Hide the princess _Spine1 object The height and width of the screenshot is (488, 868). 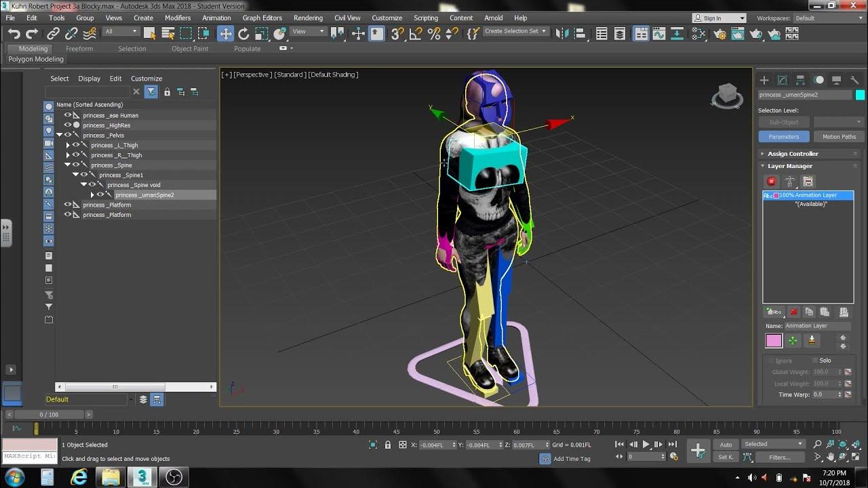tap(83, 175)
